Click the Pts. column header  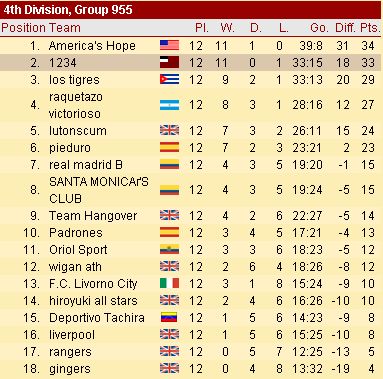(x=370, y=28)
